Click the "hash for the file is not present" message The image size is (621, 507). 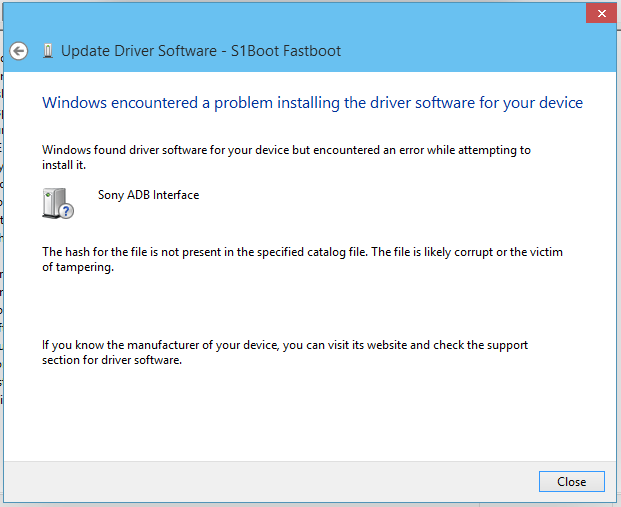click(303, 259)
